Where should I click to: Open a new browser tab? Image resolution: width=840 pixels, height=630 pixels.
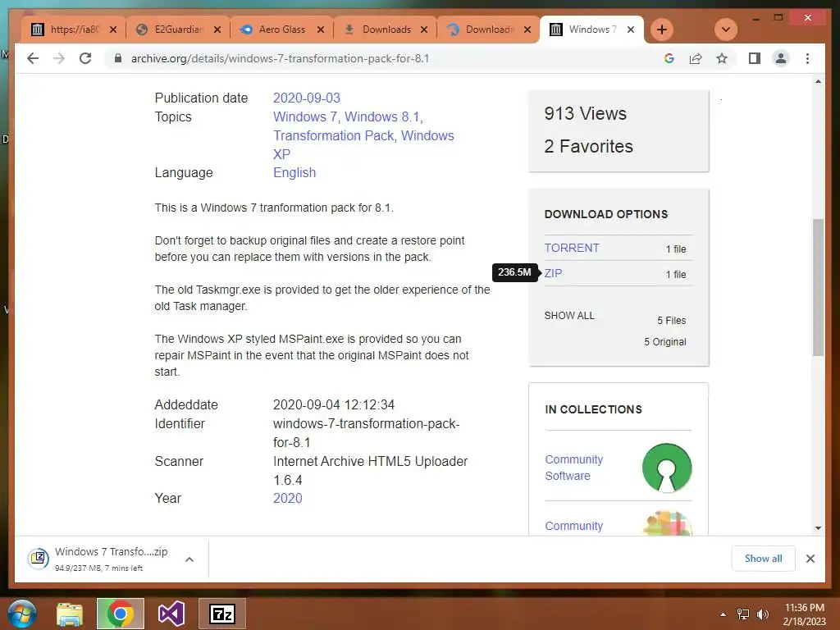tap(662, 30)
